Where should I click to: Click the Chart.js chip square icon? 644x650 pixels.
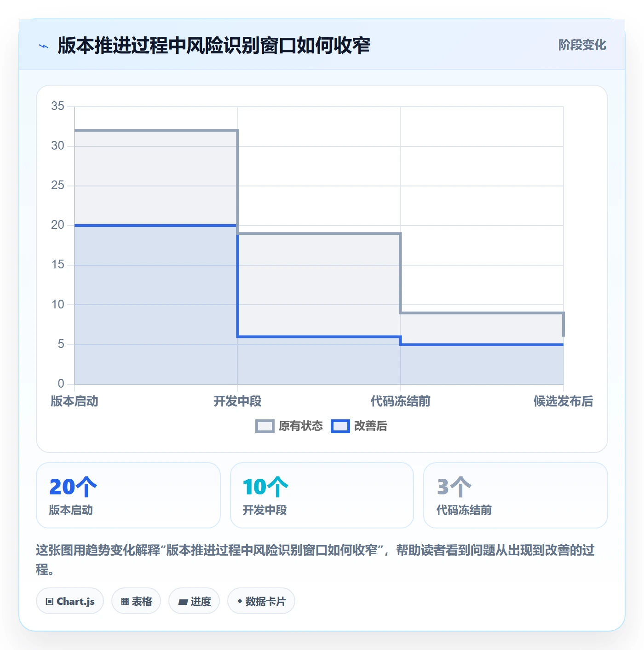click(x=50, y=602)
